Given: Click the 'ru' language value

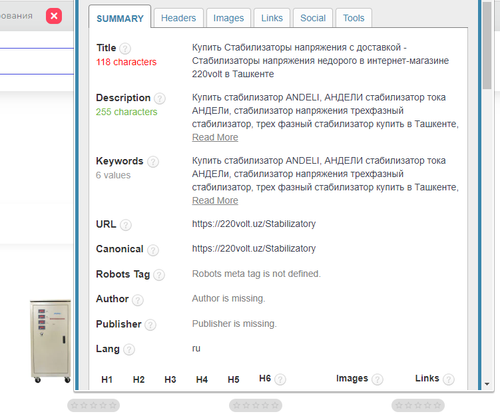Looking at the screenshot, I should click(196, 348).
